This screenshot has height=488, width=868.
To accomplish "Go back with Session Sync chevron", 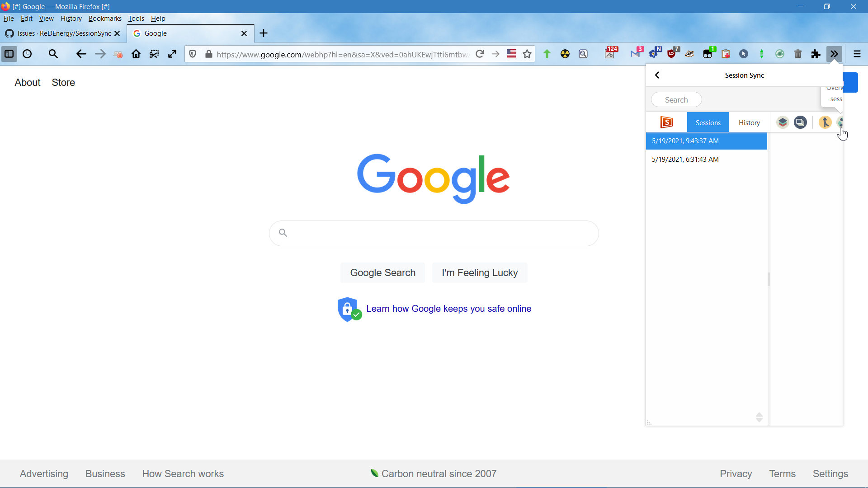I will (x=657, y=75).
